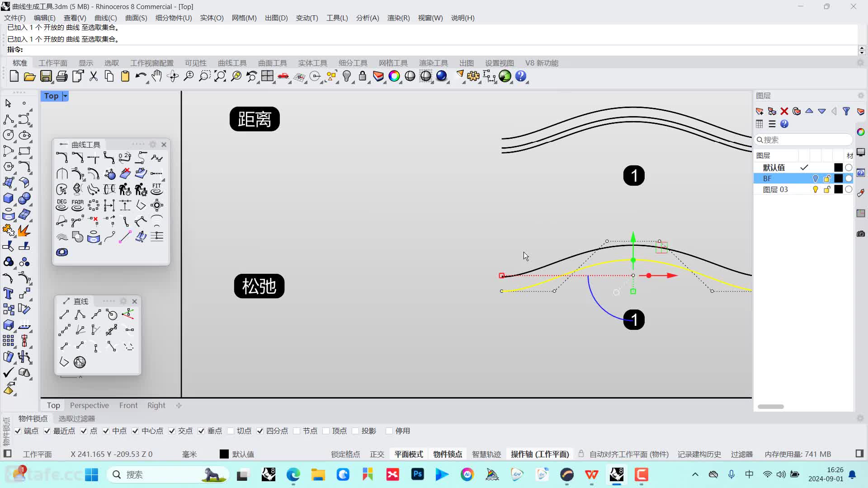The image size is (868, 488).
Task: Move layer down with the down arrow
Action: click(822, 111)
